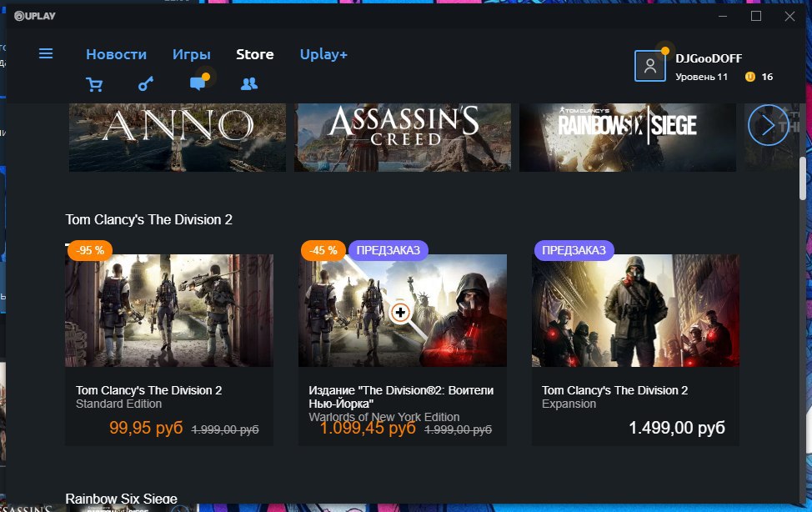This screenshot has height=512, width=812.
Task: Select the Store tab
Action: coord(255,54)
